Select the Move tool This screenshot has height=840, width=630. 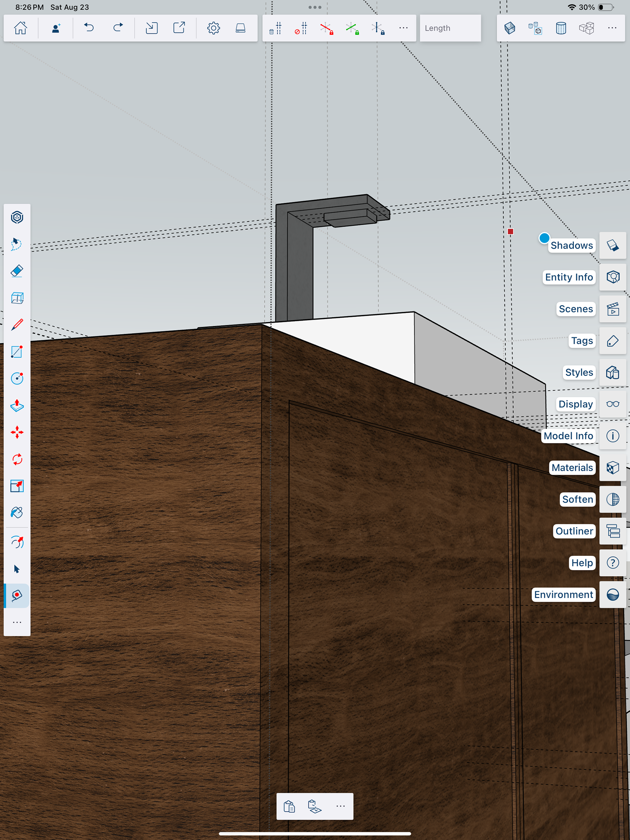pyautogui.click(x=17, y=432)
